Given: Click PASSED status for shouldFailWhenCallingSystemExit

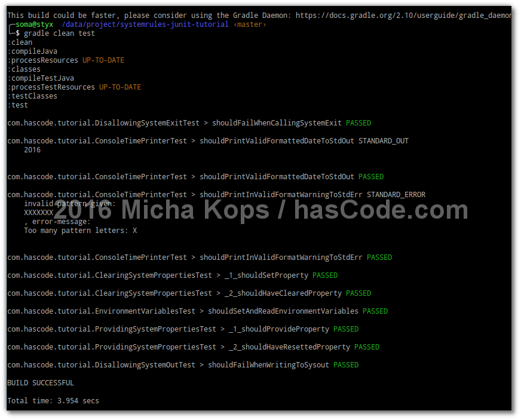Looking at the screenshot, I should click(358, 123).
